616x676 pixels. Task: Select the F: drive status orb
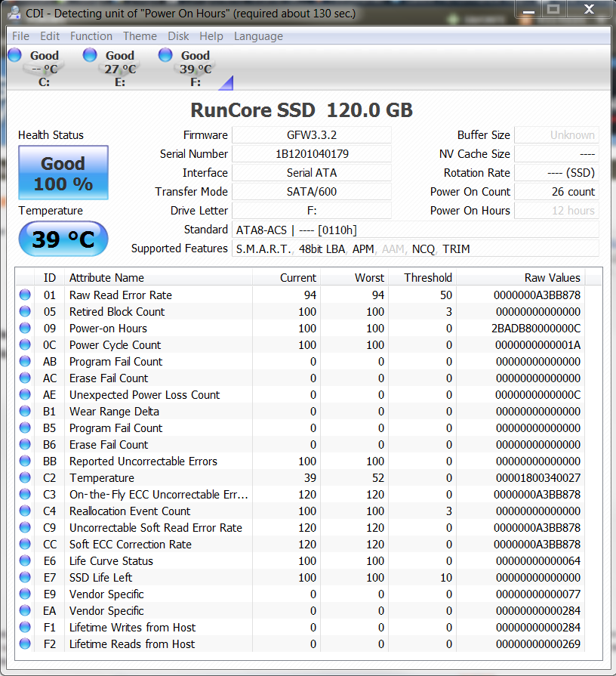[165, 54]
